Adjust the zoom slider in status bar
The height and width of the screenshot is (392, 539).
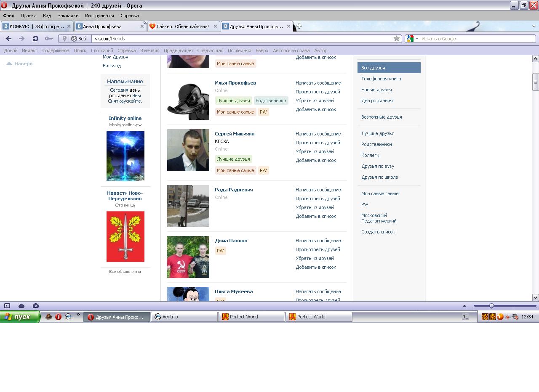[491, 306]
